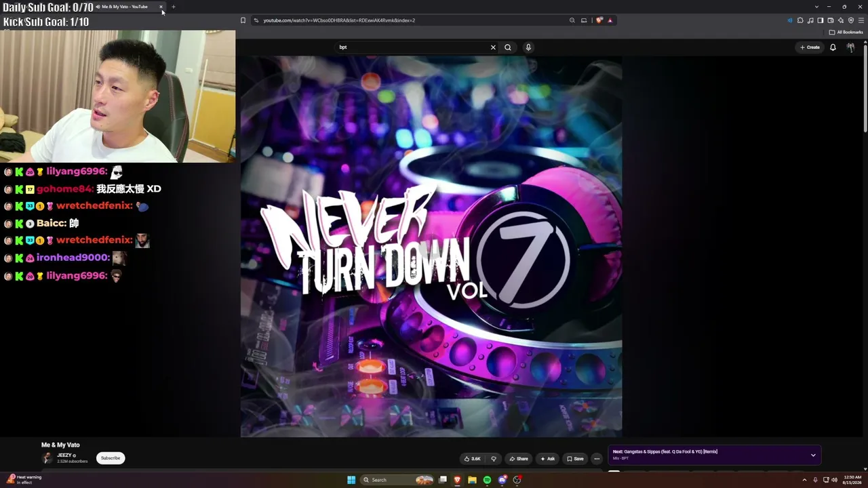This screenshot has height=488, width=868.
Task: Click the Windows taskbar Search box
Action: [397, 480]
